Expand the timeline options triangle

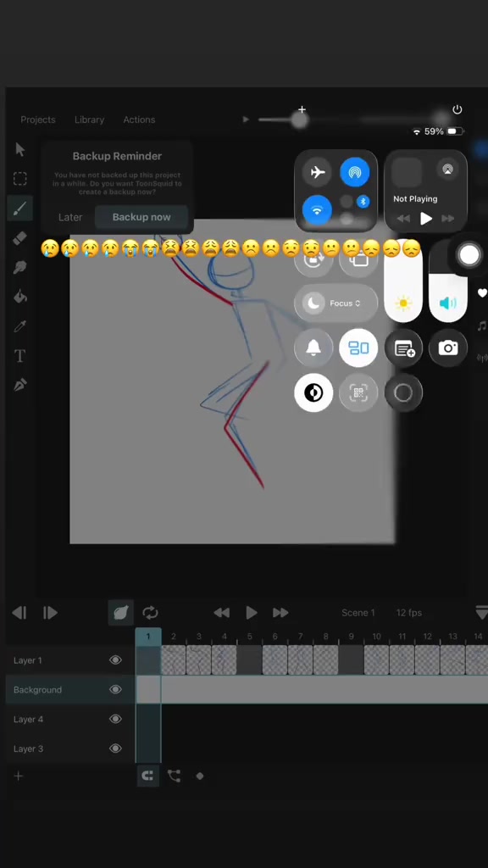coord(481,613)
